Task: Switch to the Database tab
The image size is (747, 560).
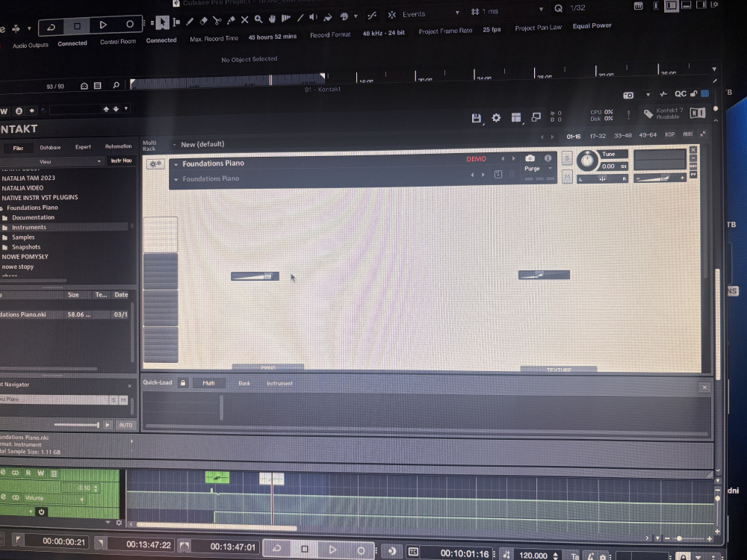Action: (50, 148)
